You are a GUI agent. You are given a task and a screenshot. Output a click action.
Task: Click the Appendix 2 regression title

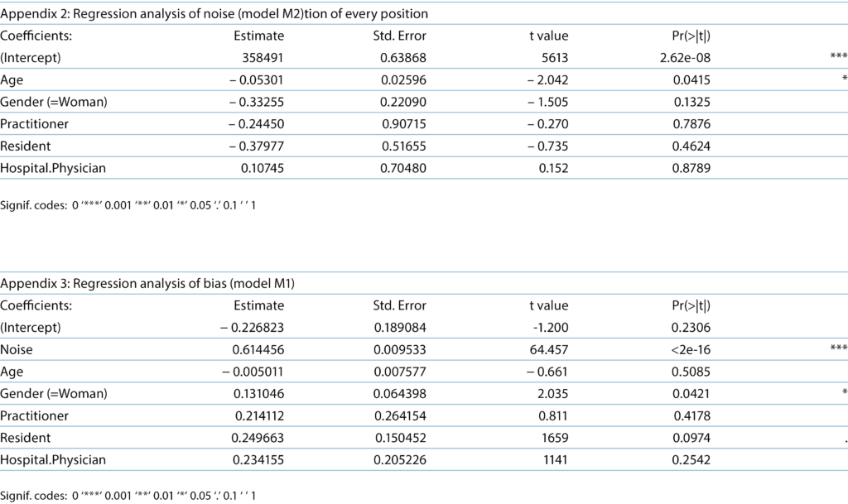tap(214, 14)
